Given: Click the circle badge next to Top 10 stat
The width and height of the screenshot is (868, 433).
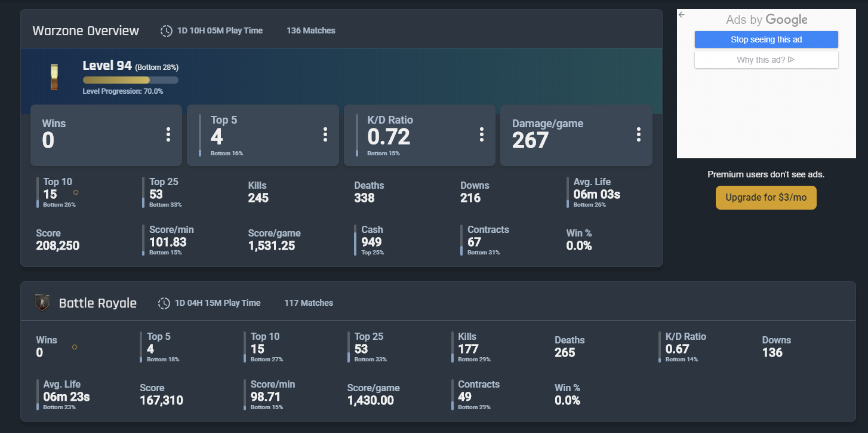Looking at the screenshot, I should 76,192.
